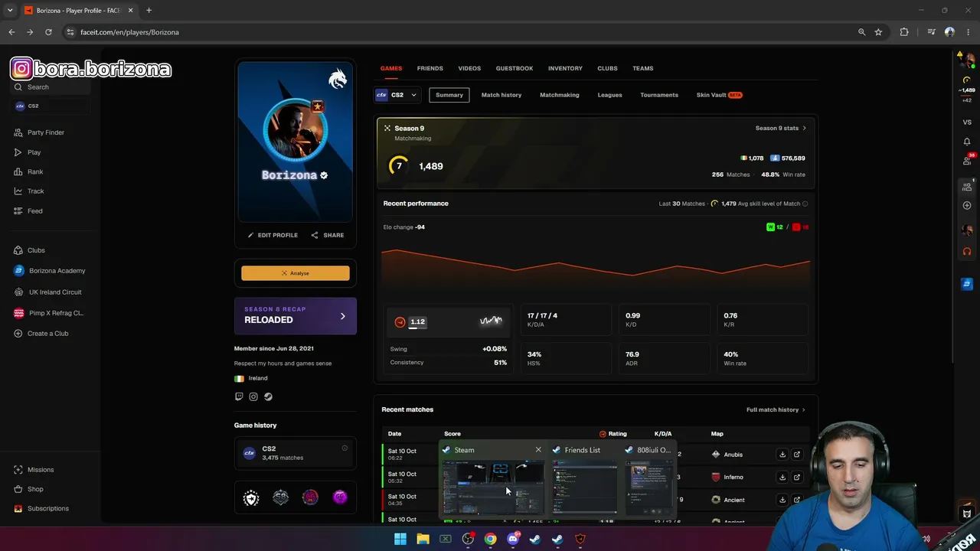Click the 1.12 rating value
The width and height of the screenshot is (980, 551).
pos(417,321)
